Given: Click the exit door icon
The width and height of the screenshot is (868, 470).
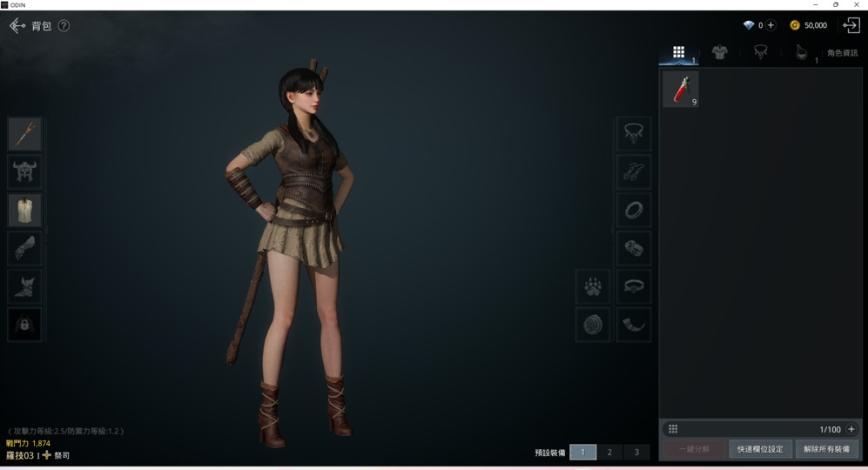Looking at the screenshot, I should (851, 25).
